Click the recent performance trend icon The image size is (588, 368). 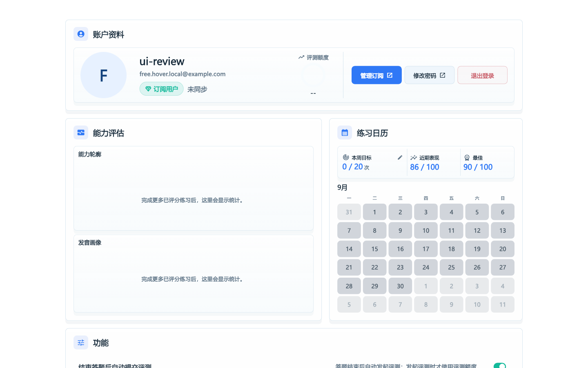pyautogui.click(x=414, y=157)
